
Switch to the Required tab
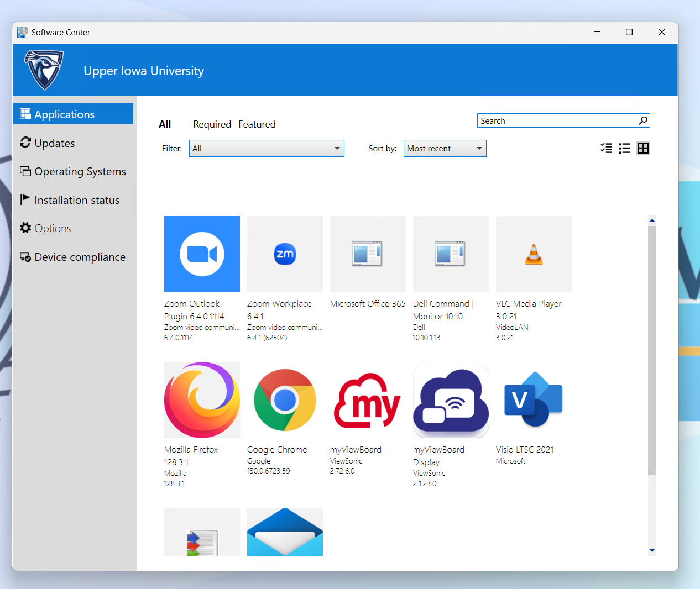point(212,124)
